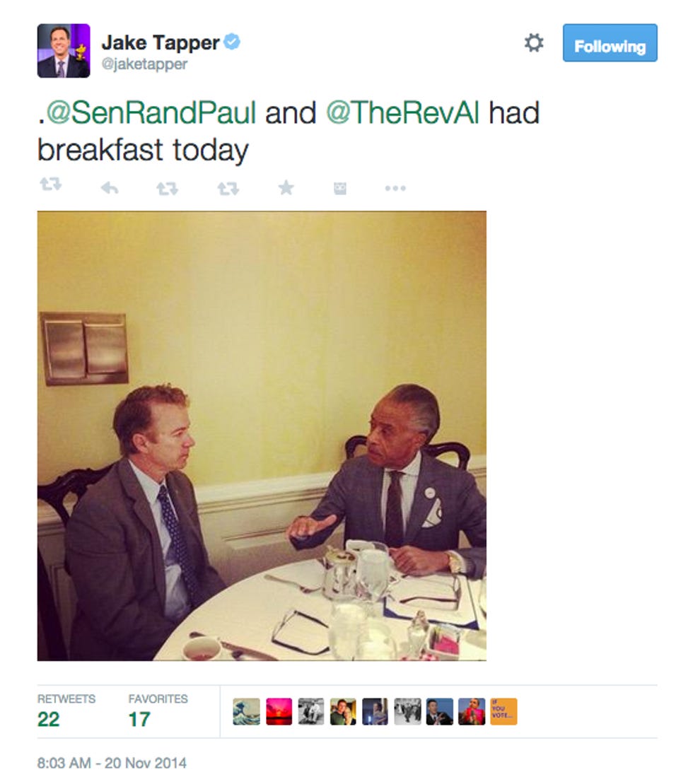Click the first retweet icon
The width and height of the screenshot is (693, 784).
coord(50,185)
